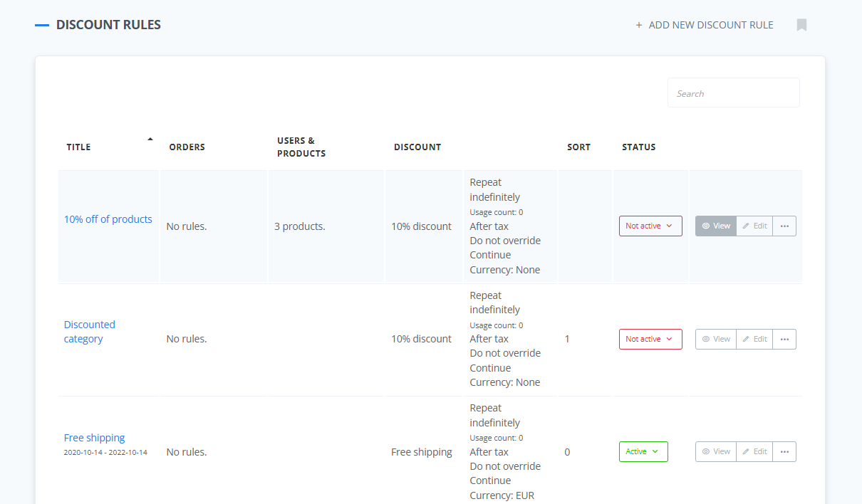
Task: Focus the Search input field
Action: [733, 93]
